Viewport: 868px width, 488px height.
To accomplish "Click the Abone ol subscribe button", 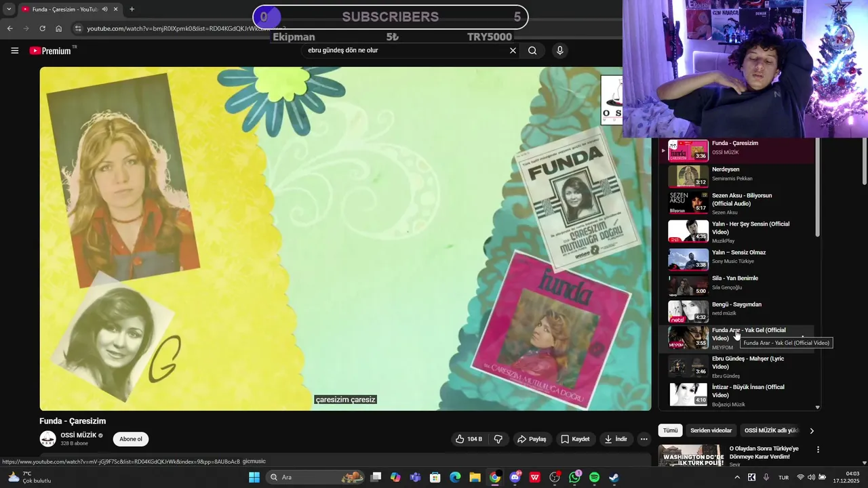I will pos(131,439).
